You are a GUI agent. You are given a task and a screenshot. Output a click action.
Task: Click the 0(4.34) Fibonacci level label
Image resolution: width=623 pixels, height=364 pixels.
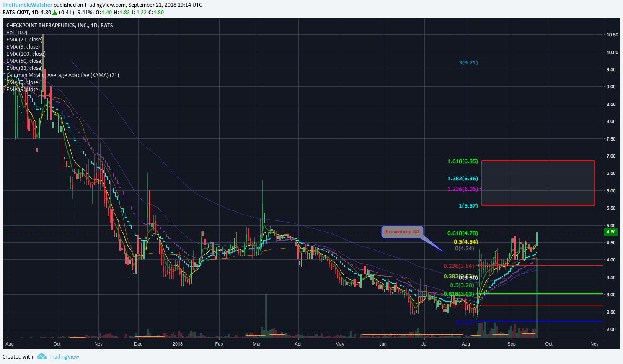pyautogui.click(x=465, y=249)
